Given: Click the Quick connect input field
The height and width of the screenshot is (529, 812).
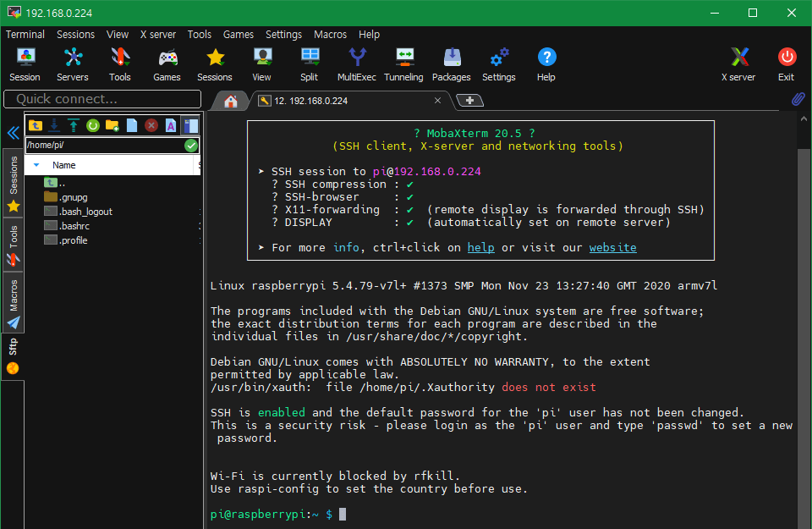Looking at the screenshot, I should click(x=102, y=99).
